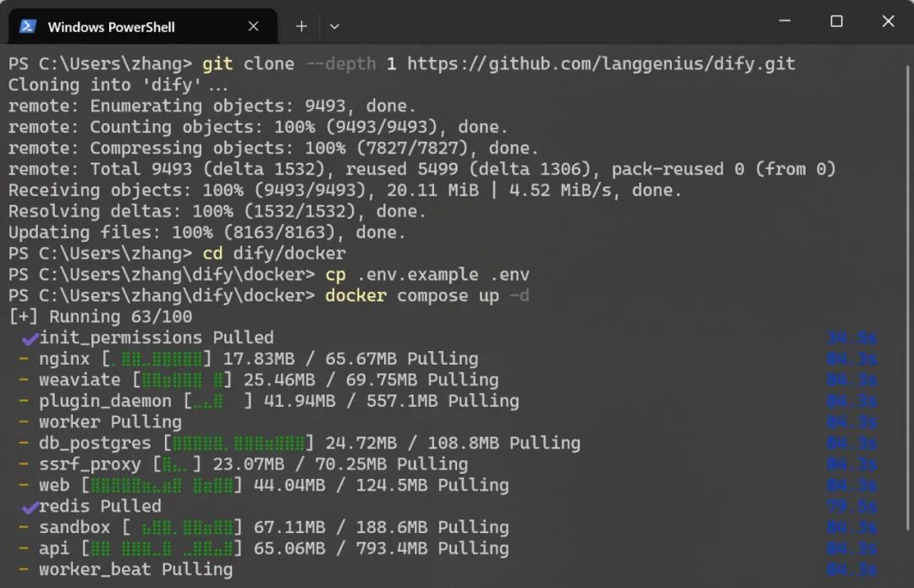This screenshot has width=914, height=588.
Task: Click 'Resolving deltas: 100%' line
Action: 217,212
